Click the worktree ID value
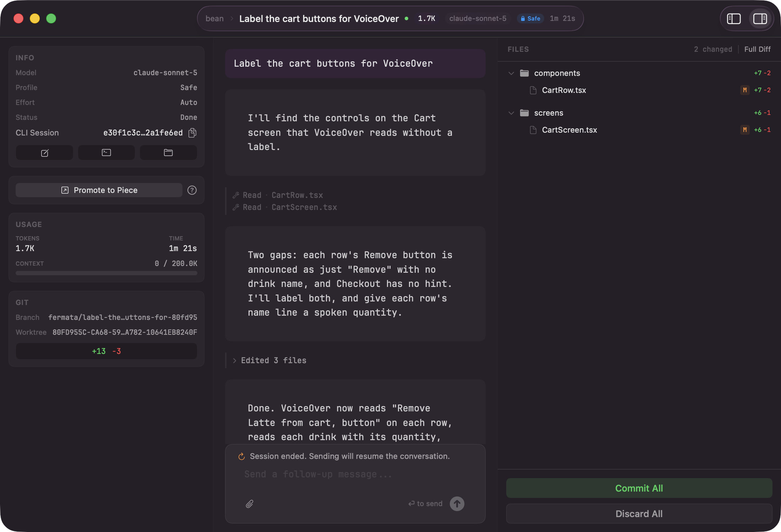This screenshot has width=781, height=532. click(125, 332)
